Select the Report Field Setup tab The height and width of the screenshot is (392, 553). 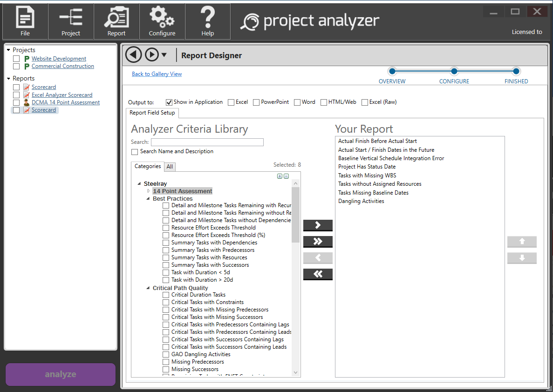152,113
